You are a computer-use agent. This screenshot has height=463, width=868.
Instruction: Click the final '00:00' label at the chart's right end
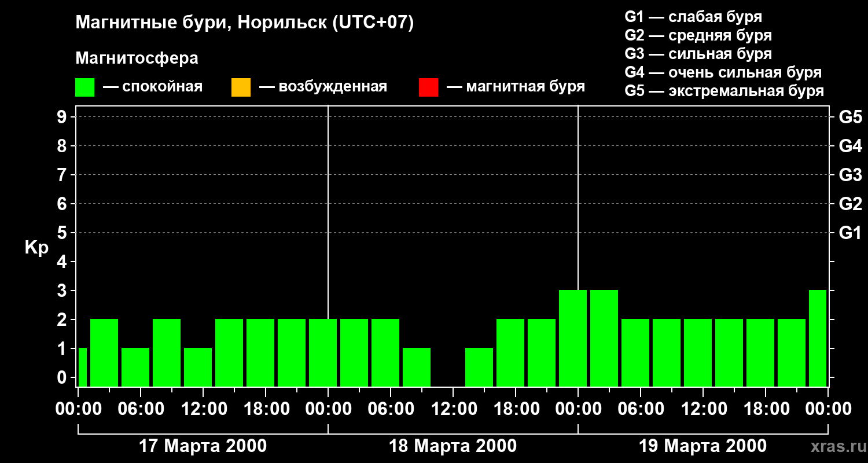[828, 409]
